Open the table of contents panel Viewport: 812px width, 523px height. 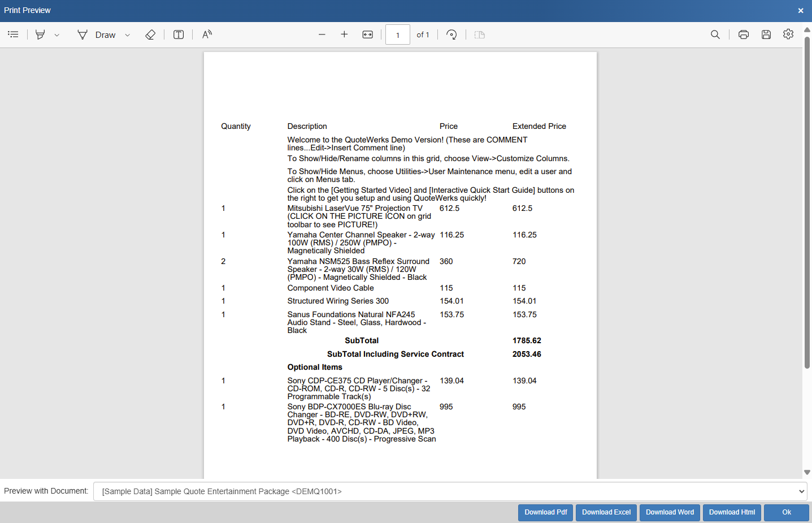coord(13,34)
